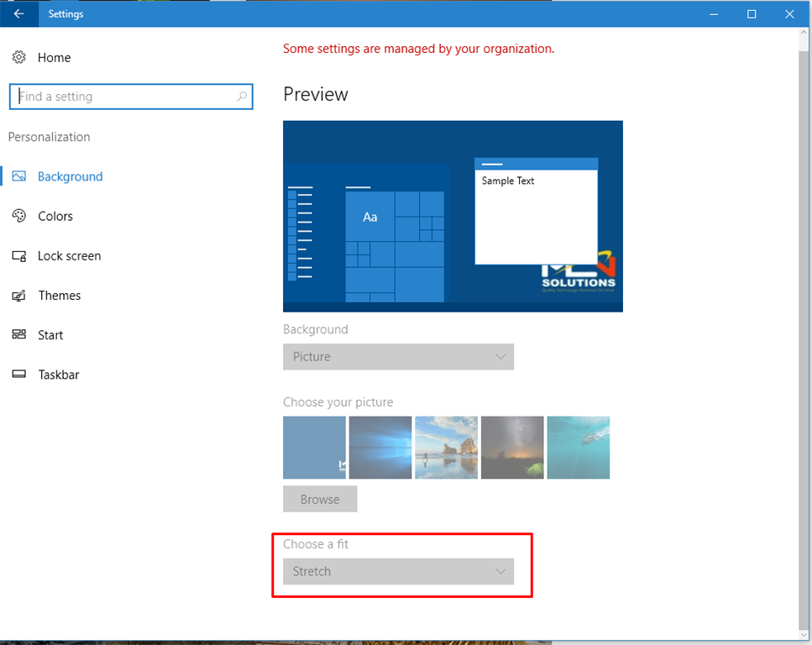Expand the Stretch fit dropdown
This screenshot has height=645, width=812.
point(398,571)
